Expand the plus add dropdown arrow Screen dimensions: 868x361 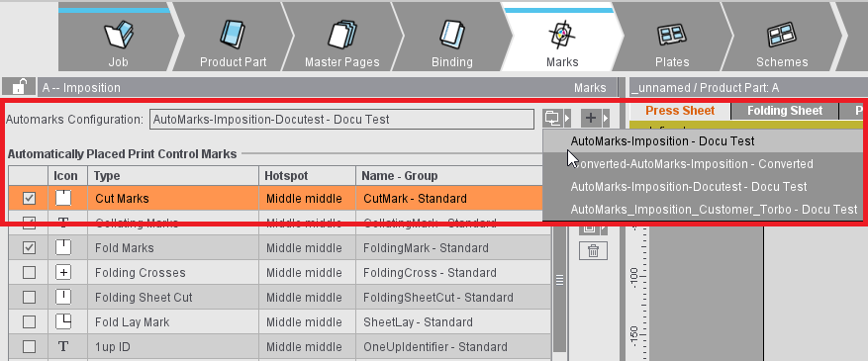[x=606, y=118]
